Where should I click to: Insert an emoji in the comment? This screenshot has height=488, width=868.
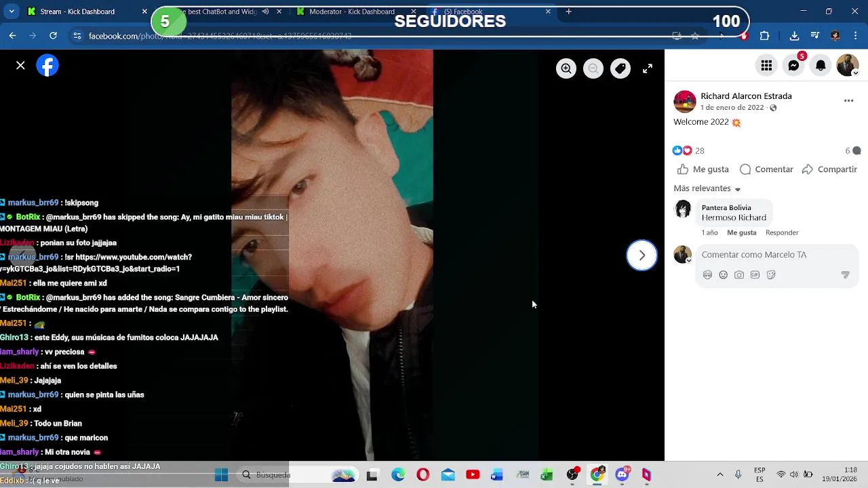[x=723, y=275]
